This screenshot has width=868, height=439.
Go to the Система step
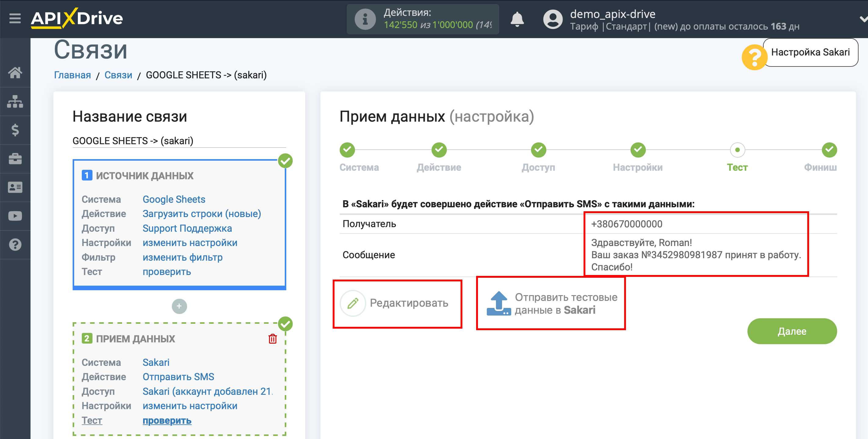tap(347, 150)
